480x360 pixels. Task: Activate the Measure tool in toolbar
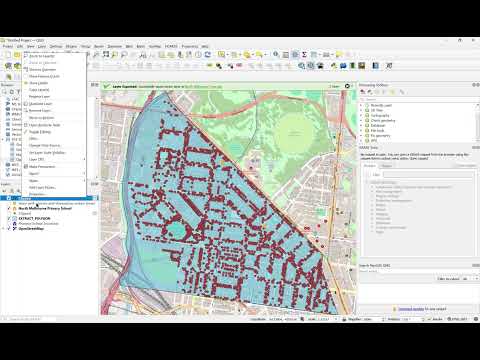[326, 55]
